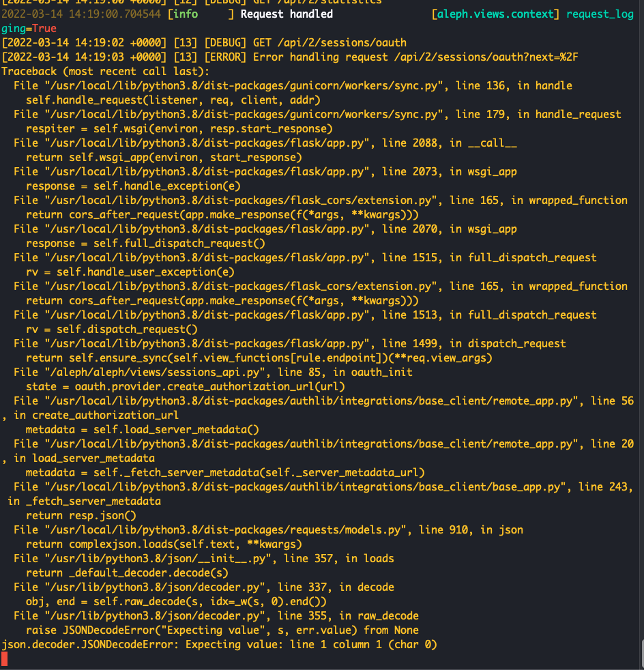The image size is (644, 670).
Task: Select the aleph.views.context request_log label
Action: (492, 14)
